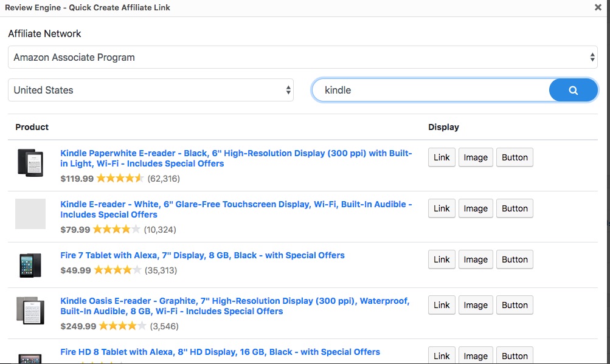This screenshot has height=364, width=610.
Task: Click Link button for Fire HD 8 Tablet
Action: coord(442,355)
